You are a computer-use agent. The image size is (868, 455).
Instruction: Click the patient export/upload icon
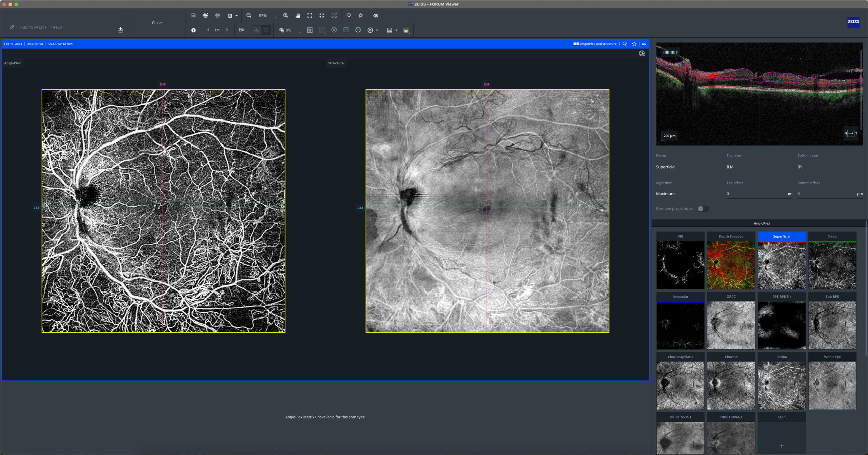tap(120, 30)
